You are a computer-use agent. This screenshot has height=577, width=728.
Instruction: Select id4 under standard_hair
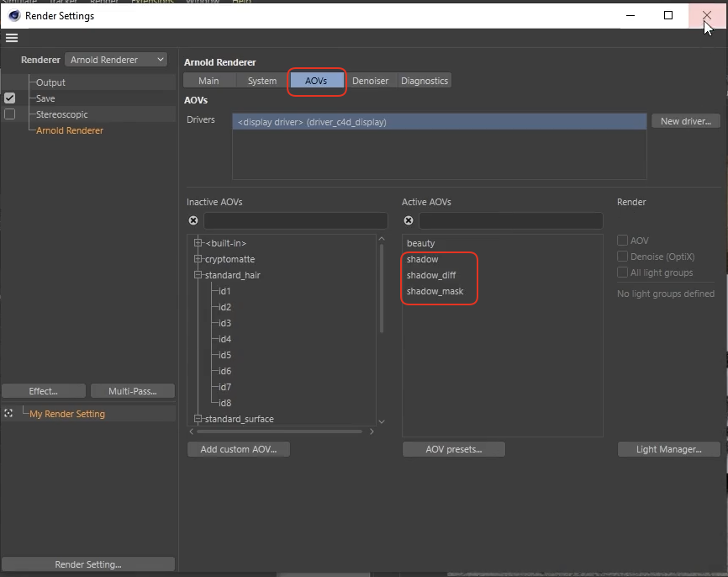(x=224, y=339)
